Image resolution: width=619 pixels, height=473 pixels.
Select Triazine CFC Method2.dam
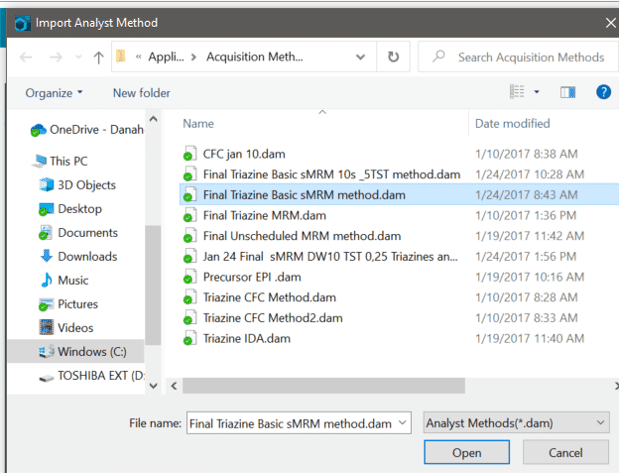(273, 318)
